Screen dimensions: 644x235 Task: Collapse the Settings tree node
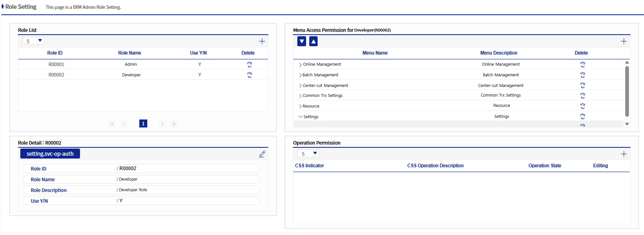pos(300,117)
